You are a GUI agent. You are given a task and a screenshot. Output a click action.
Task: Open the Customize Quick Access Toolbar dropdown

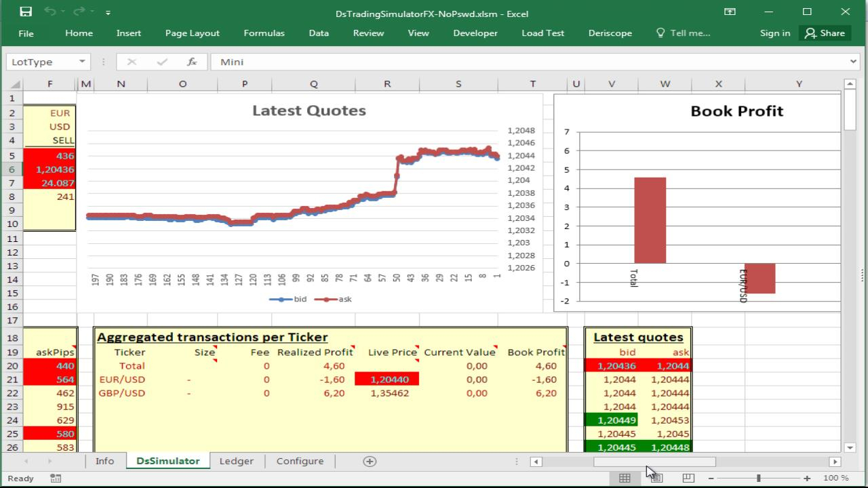click(108, 12)
